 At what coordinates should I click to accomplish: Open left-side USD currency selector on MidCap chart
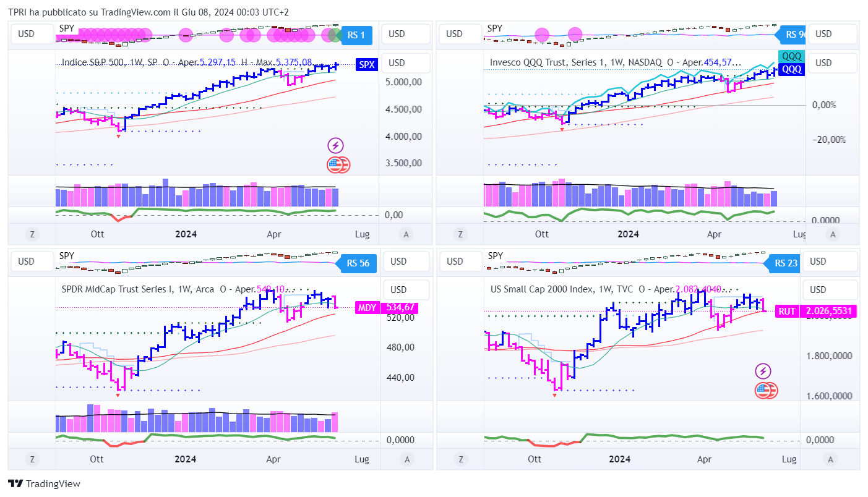[26, 261]
